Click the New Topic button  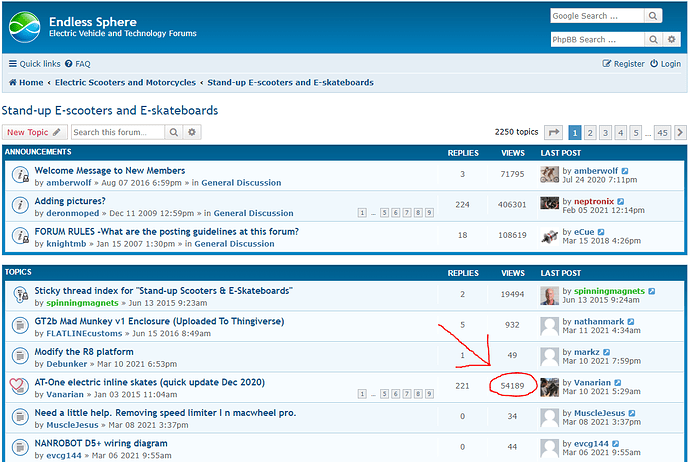point(34,132)
